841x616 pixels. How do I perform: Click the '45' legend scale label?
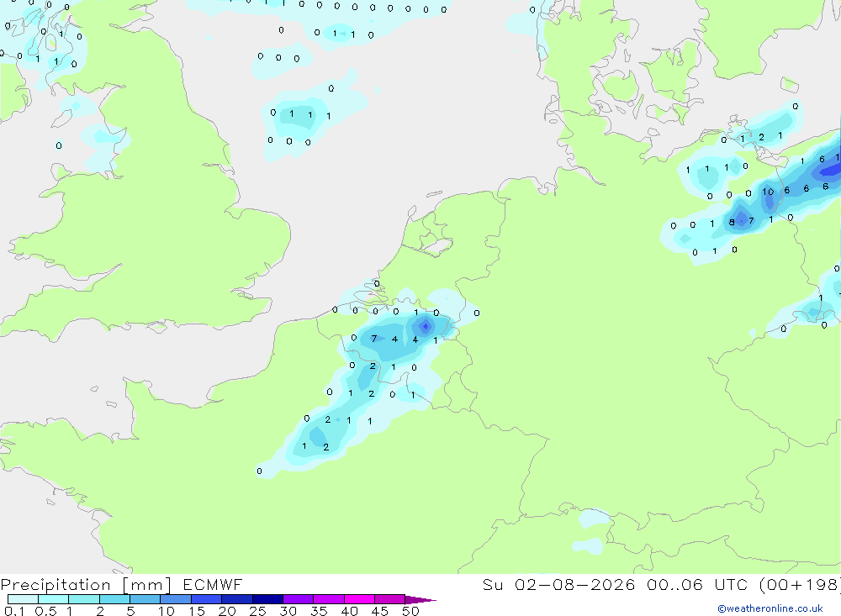pyautogui.click(x=380, y=611)
